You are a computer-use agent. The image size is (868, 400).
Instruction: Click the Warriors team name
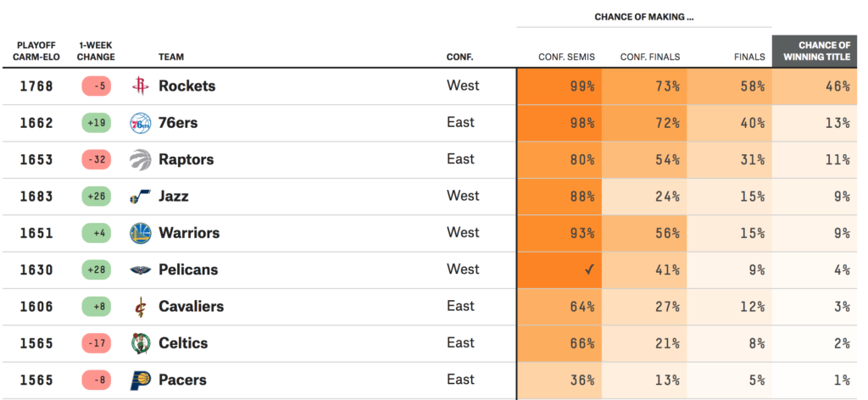click(189, 233)
